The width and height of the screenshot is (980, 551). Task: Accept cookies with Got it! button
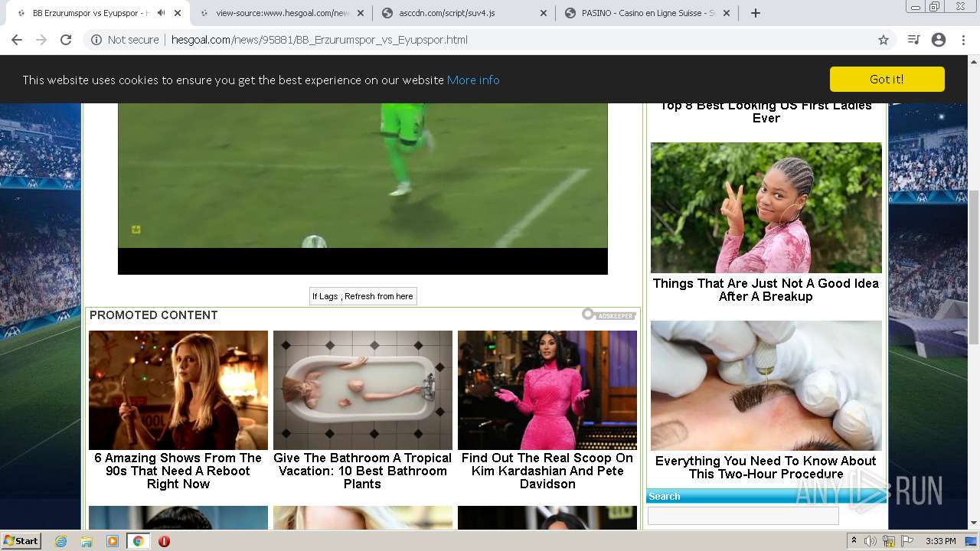(x=887, y=80)
